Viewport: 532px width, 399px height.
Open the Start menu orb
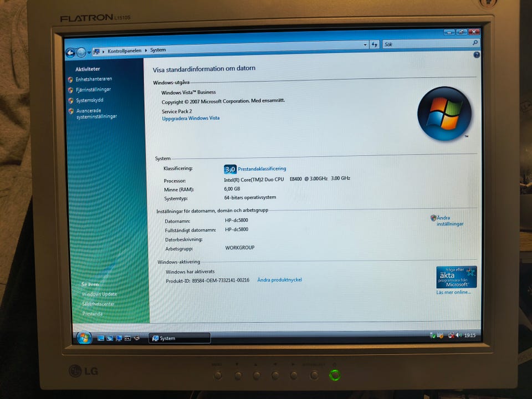84,337
